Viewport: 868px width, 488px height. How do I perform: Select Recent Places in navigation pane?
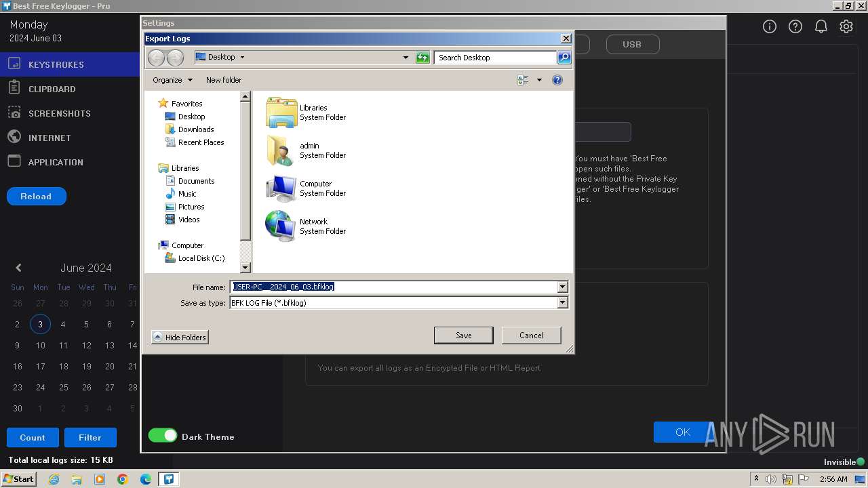(201, 142)
